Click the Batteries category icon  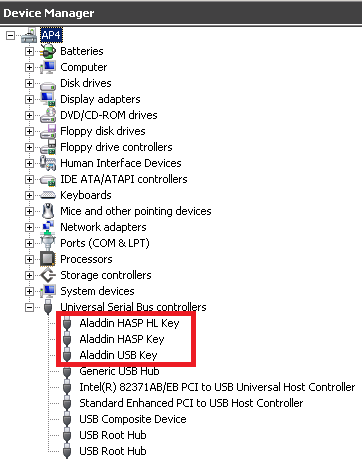coord(48,51)
